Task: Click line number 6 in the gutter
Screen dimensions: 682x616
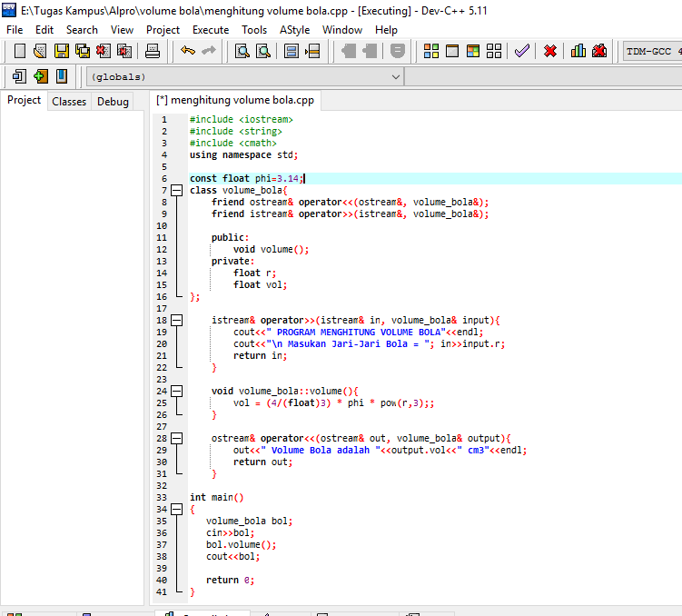Action: tap(164, 178)
